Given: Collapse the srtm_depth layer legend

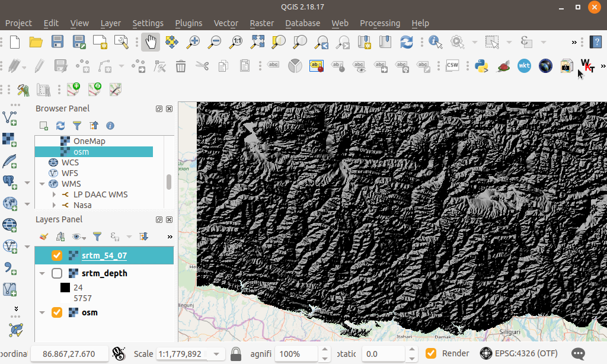Looking at the screenshot, I should click(42, 273).
